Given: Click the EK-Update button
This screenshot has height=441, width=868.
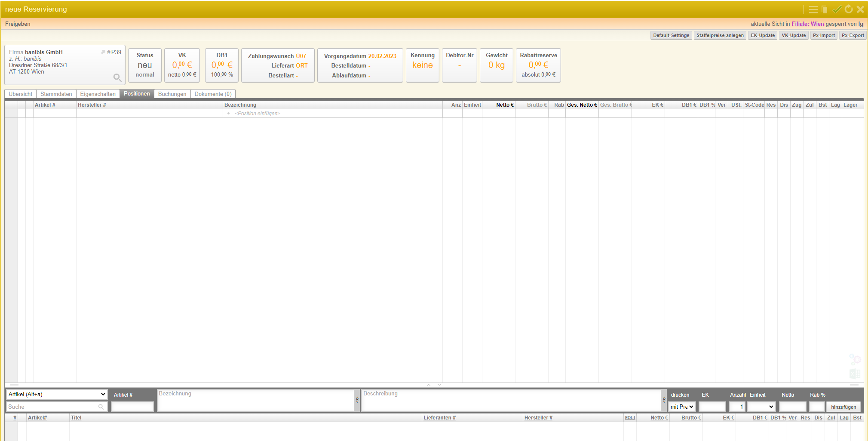Looking at the screenshot, I should tap(763, 35).
